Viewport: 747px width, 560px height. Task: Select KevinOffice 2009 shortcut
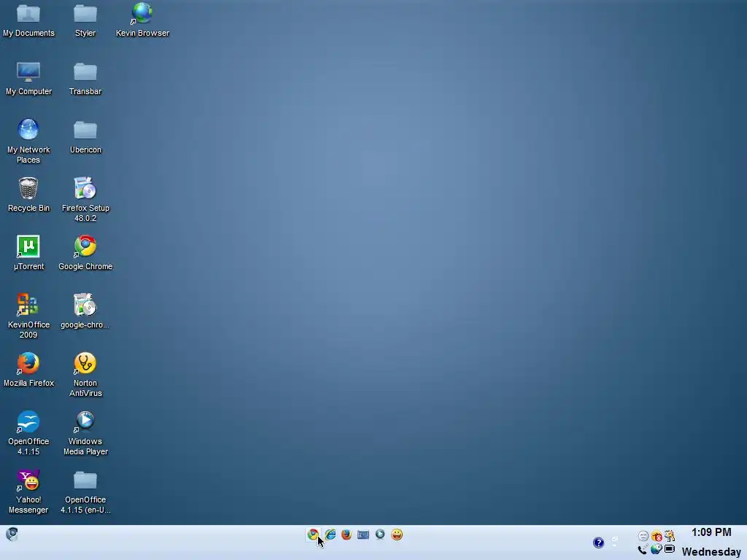pos(28,316)
